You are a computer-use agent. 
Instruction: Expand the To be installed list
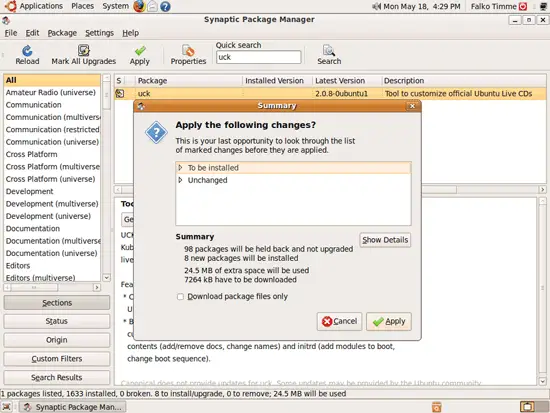click(180, 168)
